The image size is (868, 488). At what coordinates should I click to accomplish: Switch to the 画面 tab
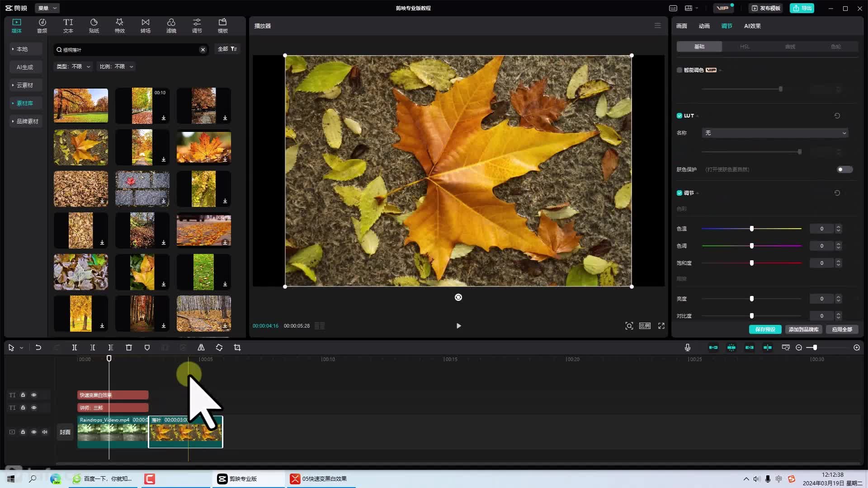click(x=681, y=26)
